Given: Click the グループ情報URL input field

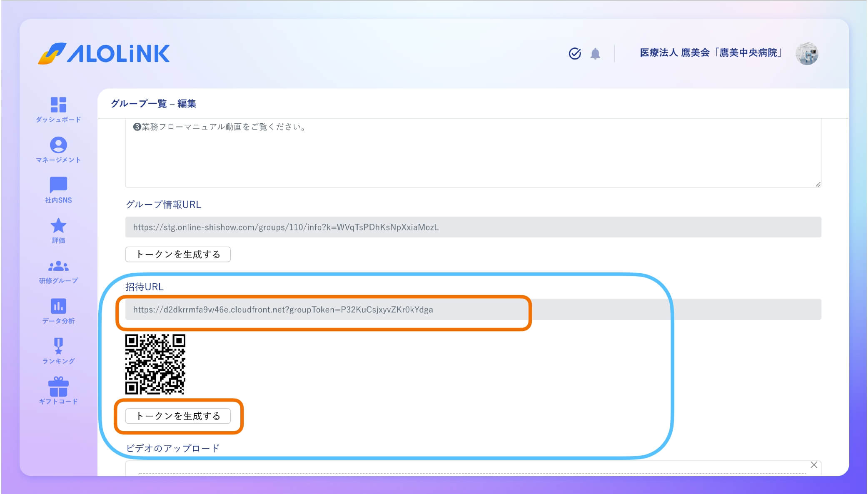Looking at the screenshot, I should coord(473,227).
